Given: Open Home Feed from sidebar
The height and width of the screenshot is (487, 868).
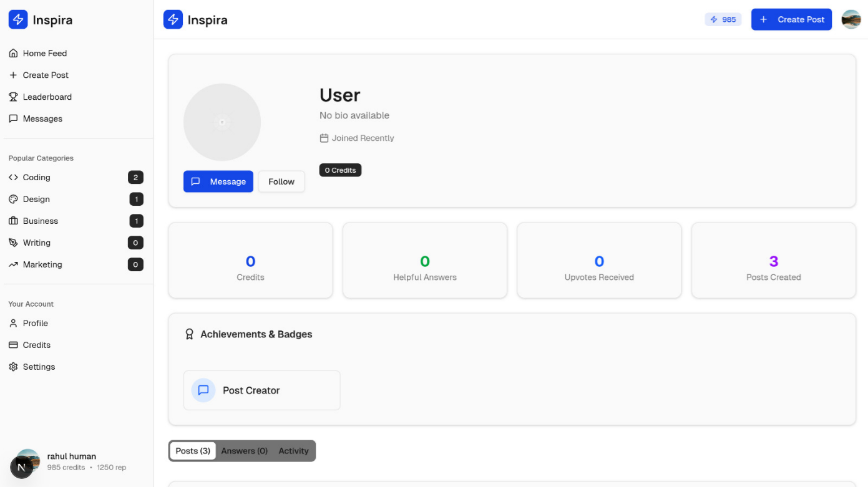Looking at the screenshot, I should point(44,54).
